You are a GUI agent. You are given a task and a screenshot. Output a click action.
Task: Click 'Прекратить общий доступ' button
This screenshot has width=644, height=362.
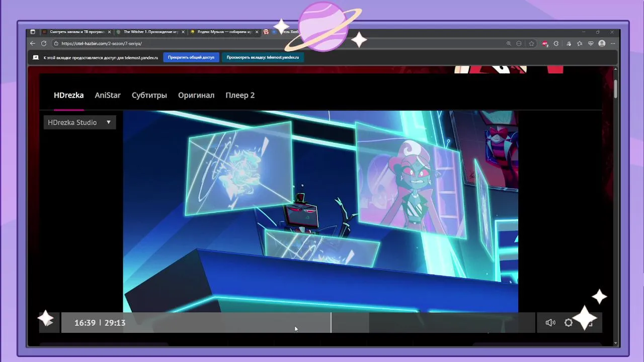tap(191, 57)
